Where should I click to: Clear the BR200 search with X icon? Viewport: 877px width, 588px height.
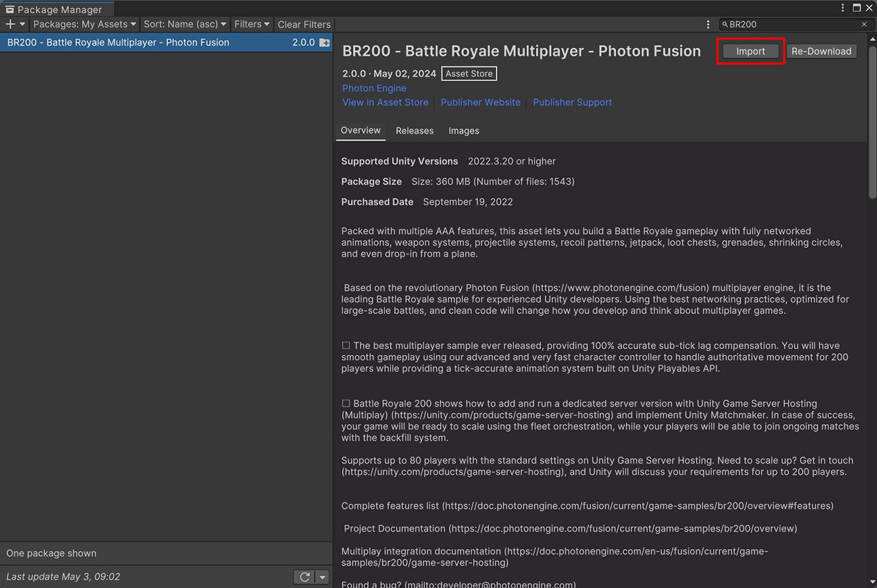tap(864, 24)
